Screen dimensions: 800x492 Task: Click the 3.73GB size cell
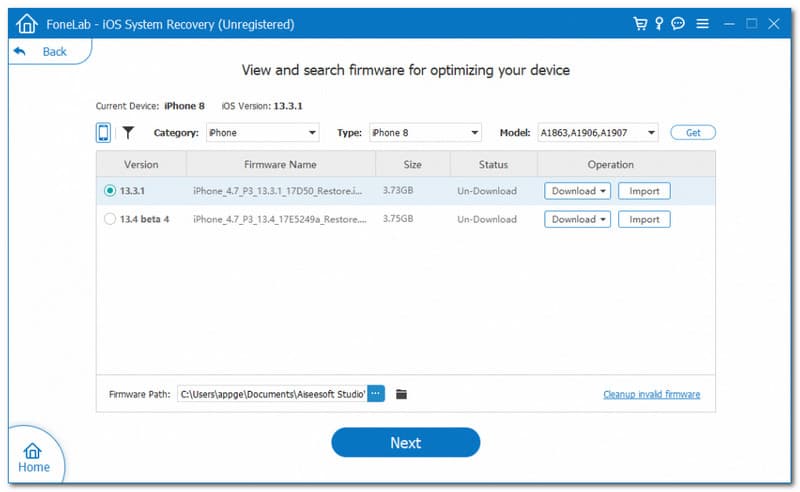pyautogui.click(x=398, y=190)
